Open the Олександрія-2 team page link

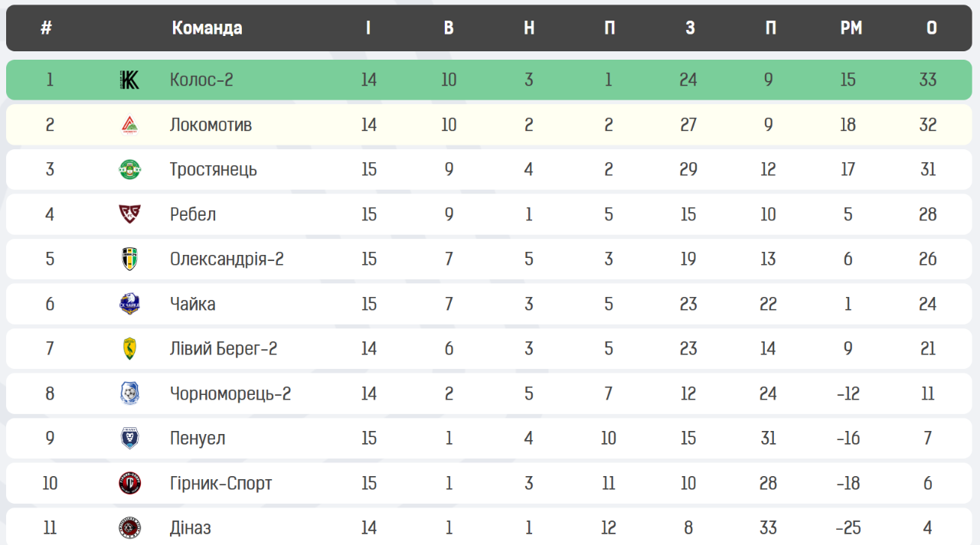tap(227, 259)
